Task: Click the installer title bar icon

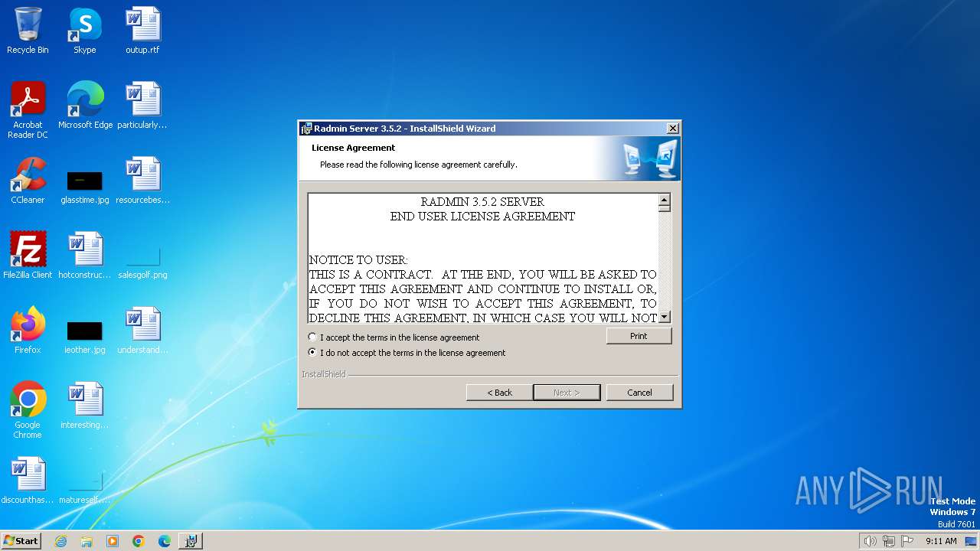Action: 306,129
